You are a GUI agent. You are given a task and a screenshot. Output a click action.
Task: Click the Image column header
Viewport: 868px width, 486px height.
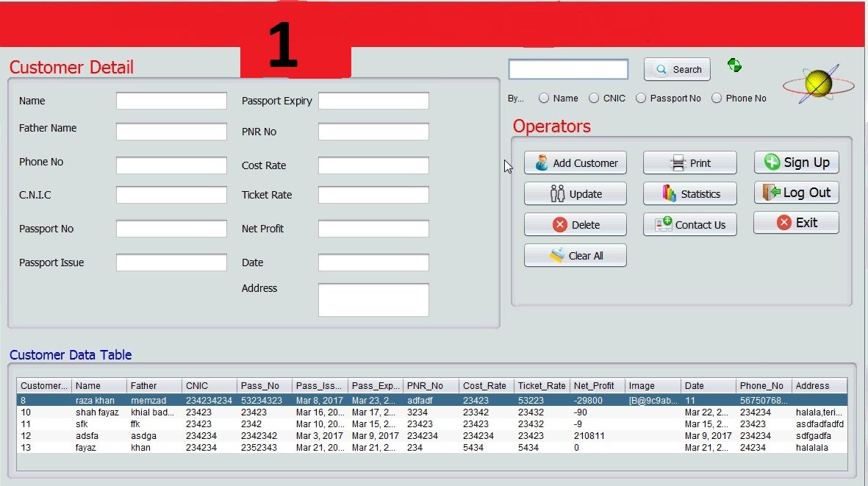click(x=653, y=386)
